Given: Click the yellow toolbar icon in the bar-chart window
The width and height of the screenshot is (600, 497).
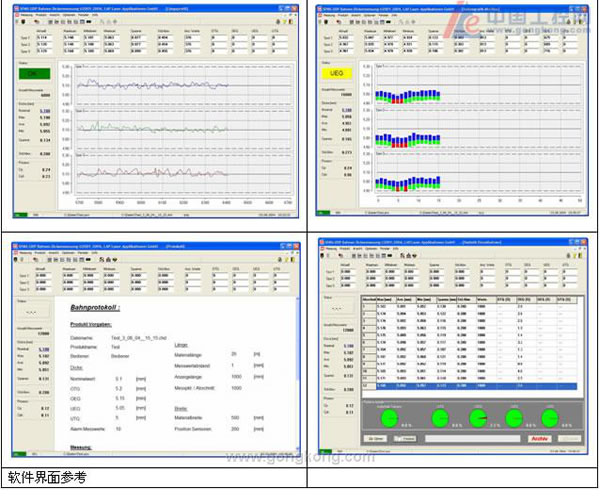Looking at the screenshot, I should pyautogui.click(x=575, y=22).
